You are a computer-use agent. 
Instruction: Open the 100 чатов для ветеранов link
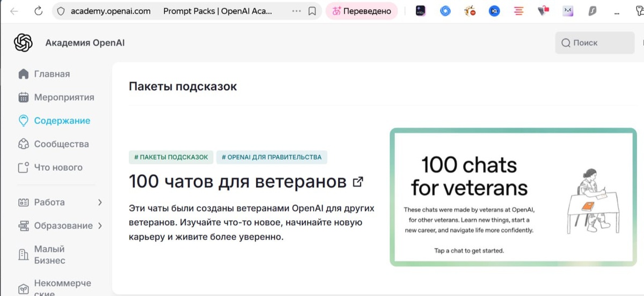click(x=237, y=182)
